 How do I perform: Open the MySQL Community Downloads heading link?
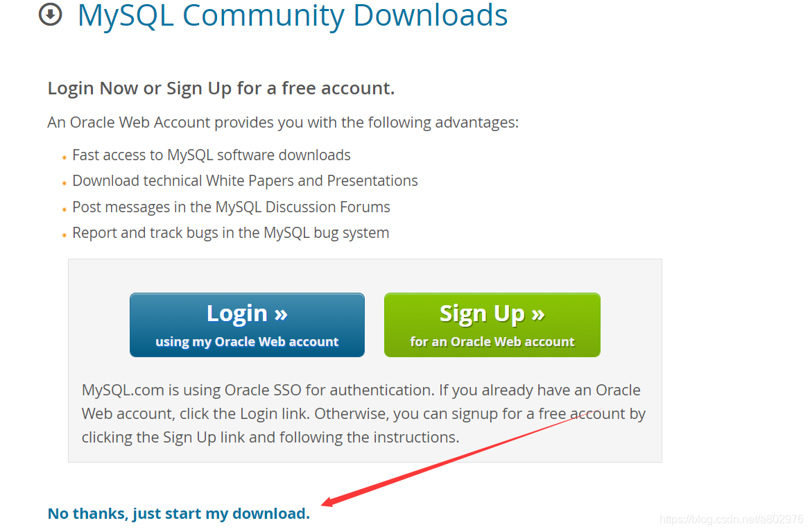click(293, 15)
